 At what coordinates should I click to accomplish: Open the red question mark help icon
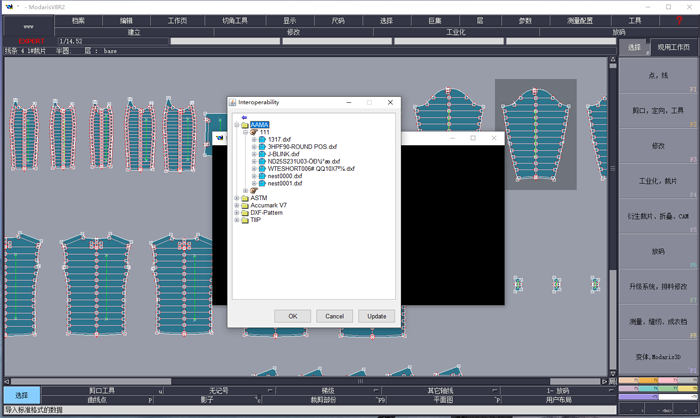(x=679, y=21)
